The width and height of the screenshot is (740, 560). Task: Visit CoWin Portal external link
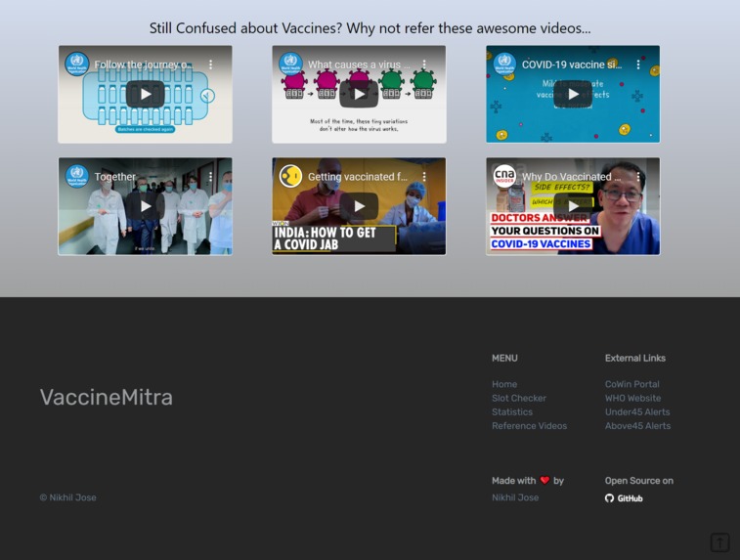coord(631,384)
